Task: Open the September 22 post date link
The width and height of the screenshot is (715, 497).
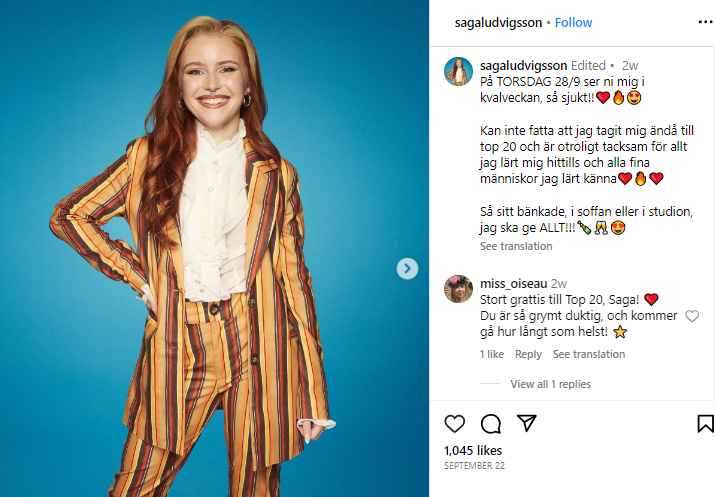Action: pyautogui.click(x=473, y=466)
